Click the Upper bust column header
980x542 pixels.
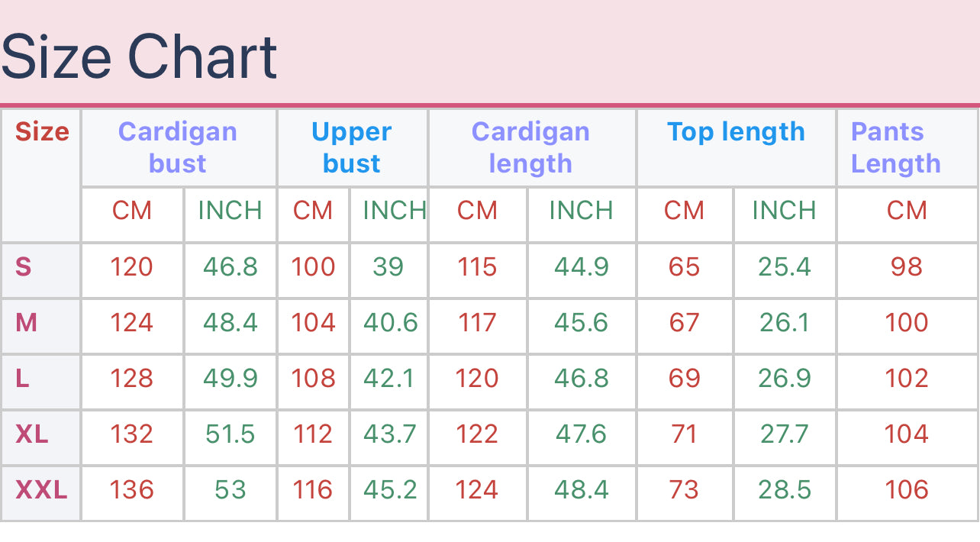click(351, 147)
